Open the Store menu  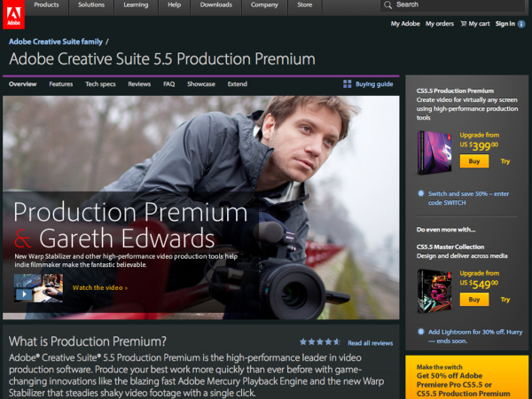tap(305, 4)
